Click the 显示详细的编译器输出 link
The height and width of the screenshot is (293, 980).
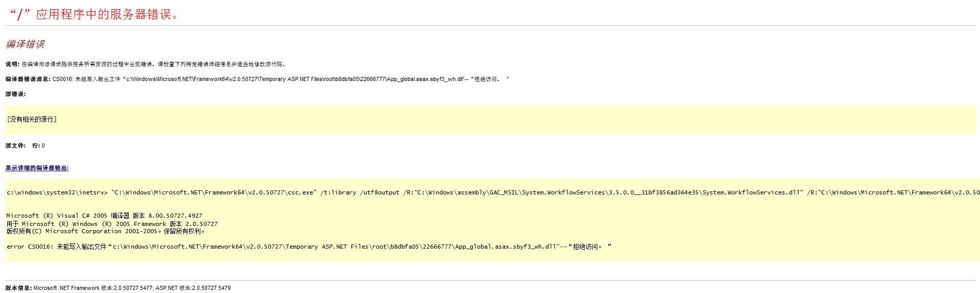[37, 168]
